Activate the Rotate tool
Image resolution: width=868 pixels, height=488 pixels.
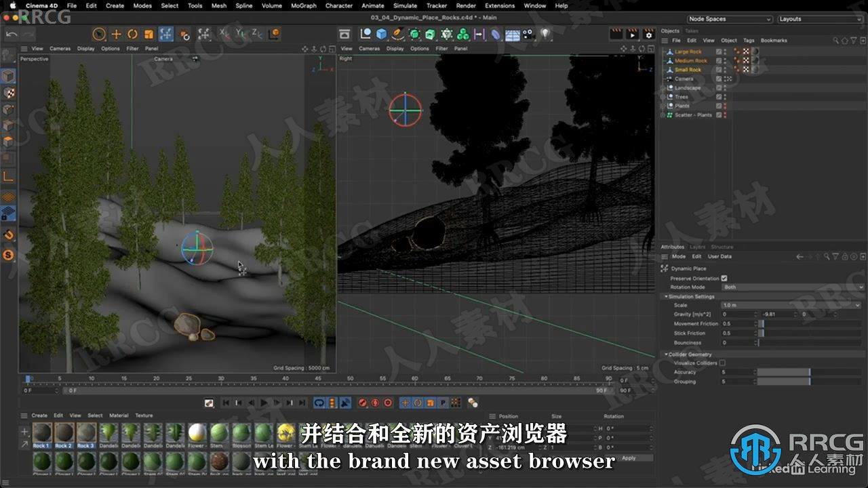coord(132,34)
